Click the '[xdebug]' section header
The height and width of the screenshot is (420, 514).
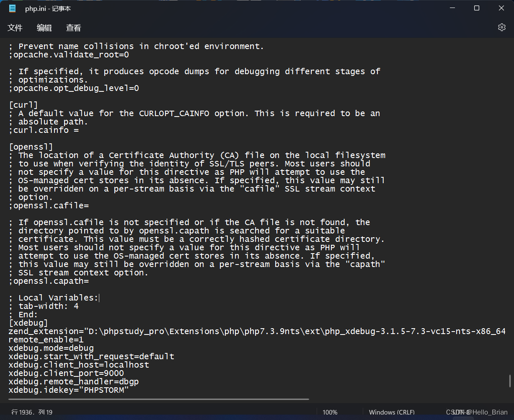click(28, 323)
